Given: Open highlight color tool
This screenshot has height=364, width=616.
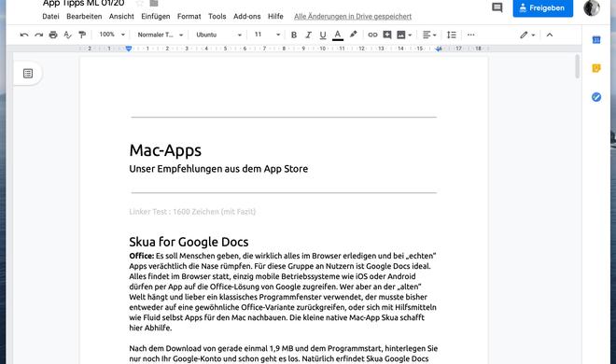Looking at the screenshot, I should click(x=353, y=35).
